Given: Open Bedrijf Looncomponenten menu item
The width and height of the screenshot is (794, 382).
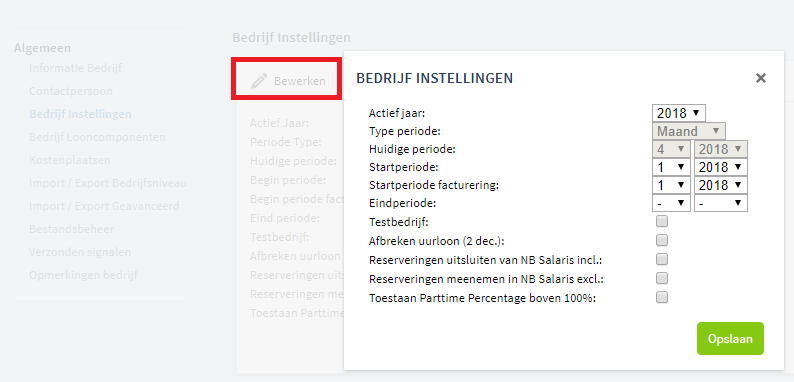Looking at the screenshot, I should tap(97, 137).
